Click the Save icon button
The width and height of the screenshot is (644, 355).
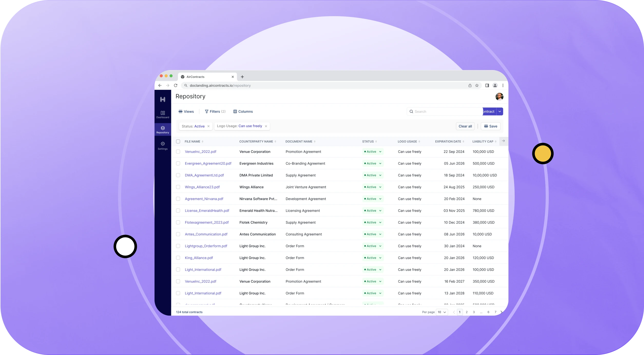pyautogui.click(x=490, y=126)
